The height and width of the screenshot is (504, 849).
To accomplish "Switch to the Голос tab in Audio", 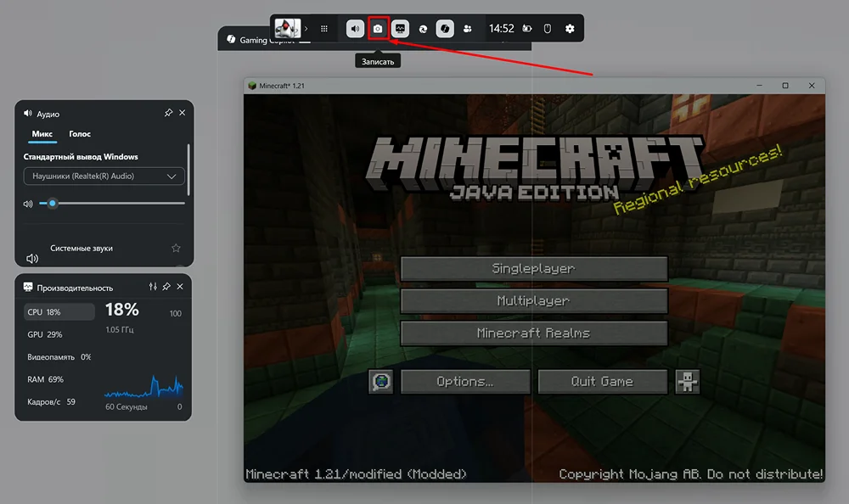I will [80, 134].
